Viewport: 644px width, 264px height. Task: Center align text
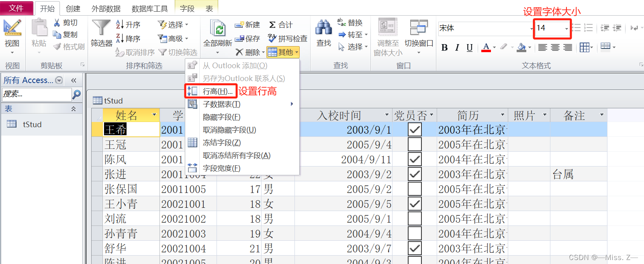(x=555, y=47)
